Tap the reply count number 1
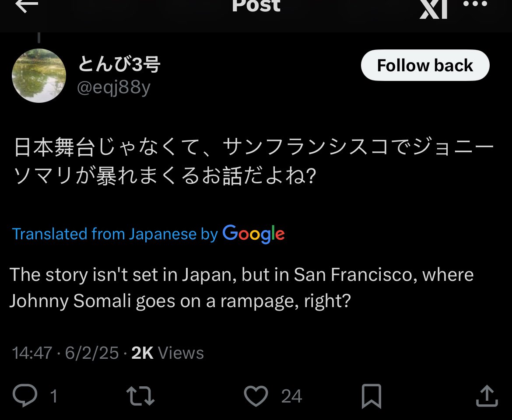 (54, 396)
